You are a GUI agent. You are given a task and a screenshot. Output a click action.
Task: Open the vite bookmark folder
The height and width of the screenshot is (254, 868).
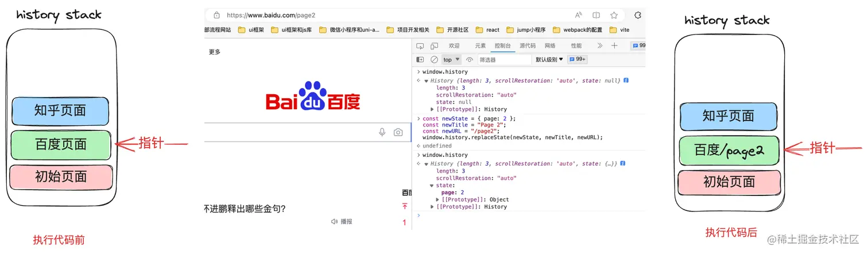tap(619, 30)
